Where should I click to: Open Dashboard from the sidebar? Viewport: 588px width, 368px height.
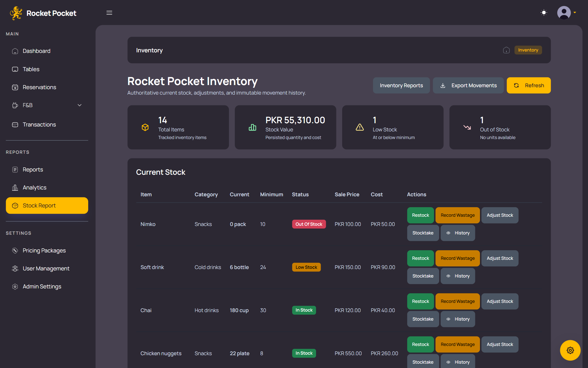(47, 51)
